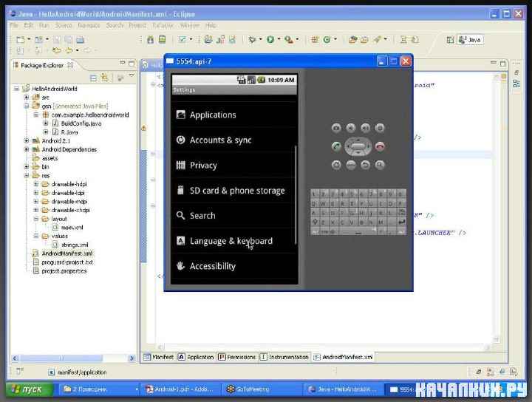The image size is (532, 402).
Task: Open Applications in emulator Settings
Action: click(x=233, y=115)
